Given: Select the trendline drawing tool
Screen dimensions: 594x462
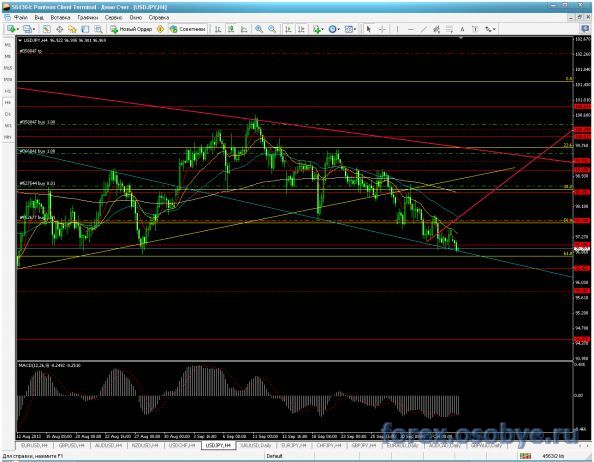Looking at the screenshot, I should click(x=424, y=29).
